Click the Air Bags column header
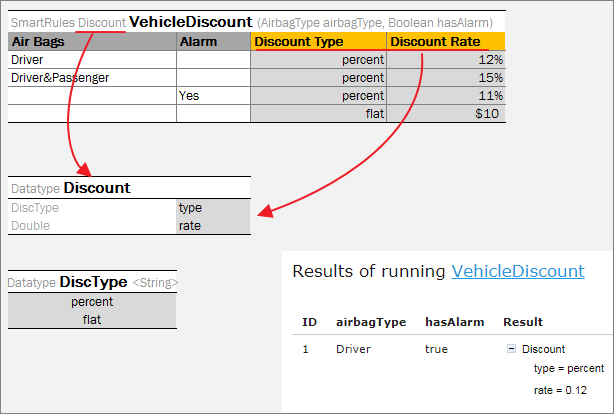The width and height of the screenshot is (614, 414). point(92,42)
